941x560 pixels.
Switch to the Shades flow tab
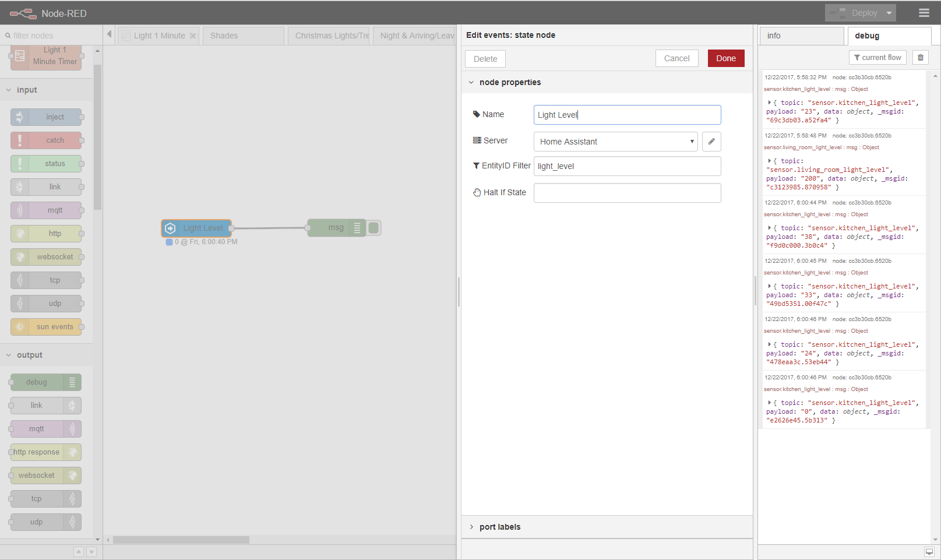pos(223,36)
